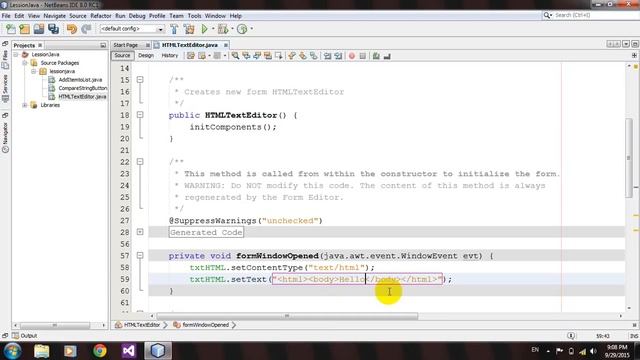Image resolution: width=640 pixels, height=360 pixels.
Task: Switch editor to History view
Action: 170,56
